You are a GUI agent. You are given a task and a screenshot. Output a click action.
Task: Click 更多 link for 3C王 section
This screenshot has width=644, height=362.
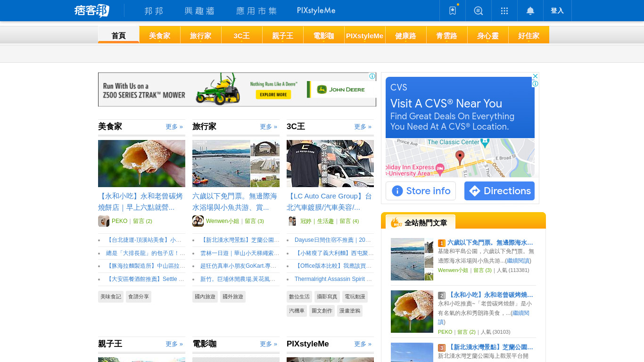(363, 127)
